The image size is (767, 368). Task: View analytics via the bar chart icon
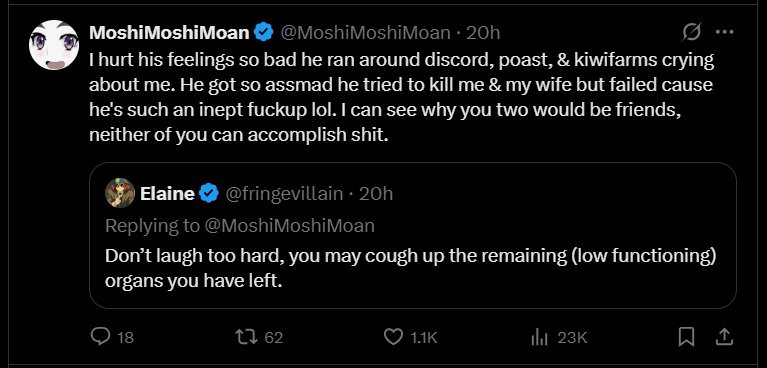[538, 337]
